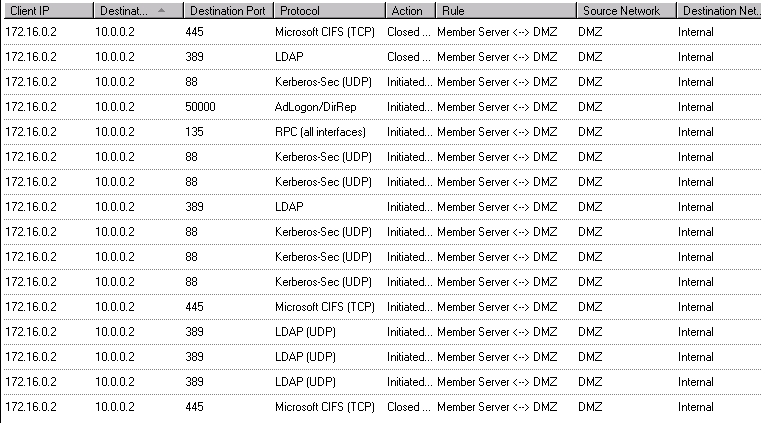Click the Closed action in the LDAP row

408,57
